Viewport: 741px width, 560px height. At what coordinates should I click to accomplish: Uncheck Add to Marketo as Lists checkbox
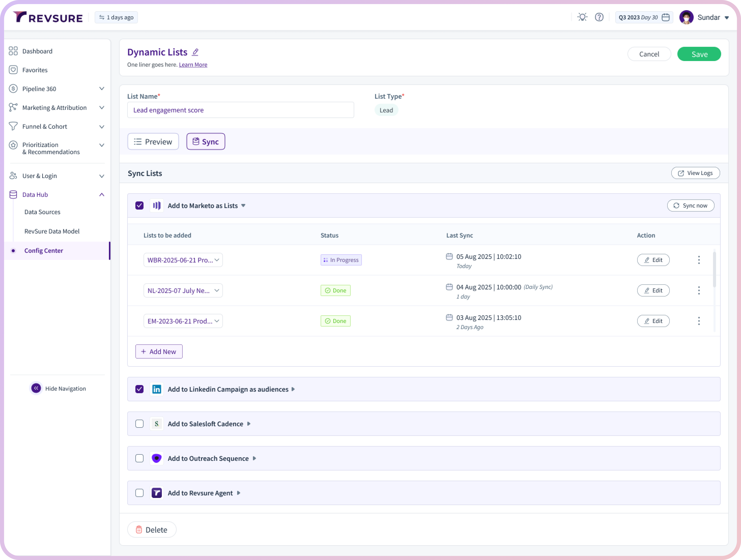[139, 205]
